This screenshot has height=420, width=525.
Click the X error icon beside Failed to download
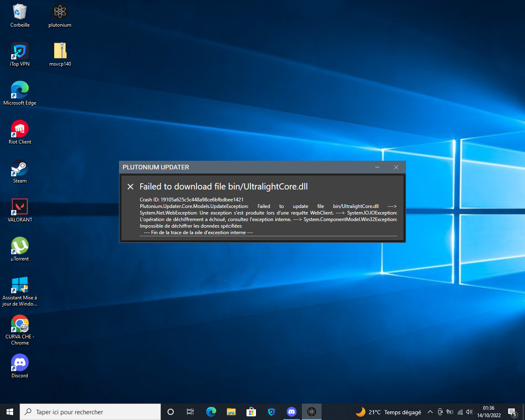tap(130, 187)
